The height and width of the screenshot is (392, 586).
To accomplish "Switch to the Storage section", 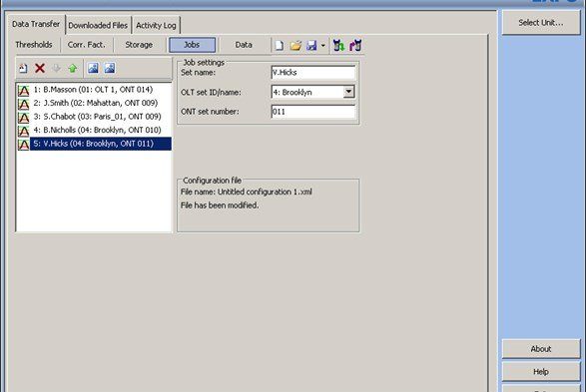I will 139,45.
